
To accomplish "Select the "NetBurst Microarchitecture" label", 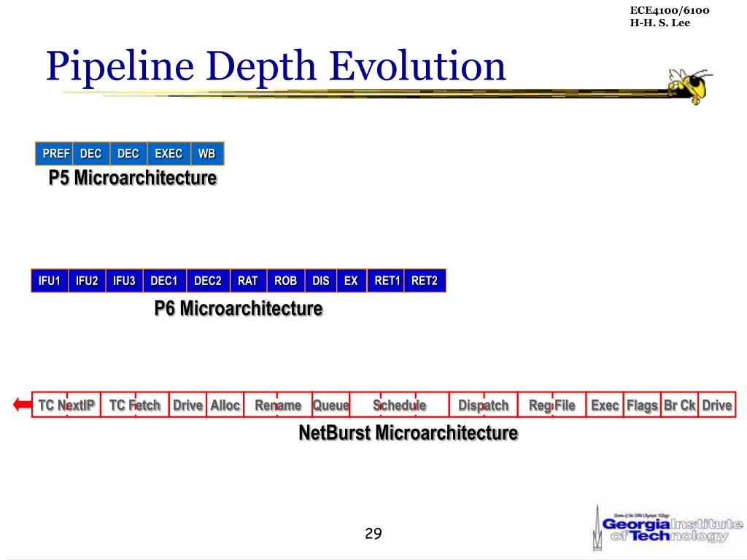I will (x=409, y=433).
